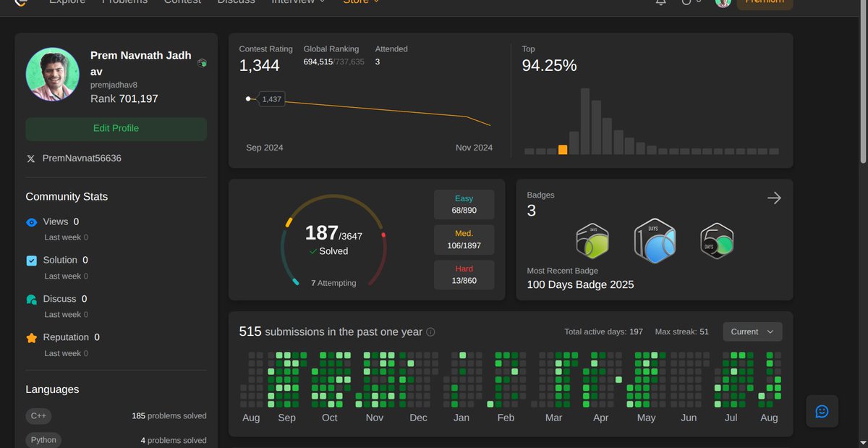This screenshot has width=868, height=448.
Task: Click the 515 submissions heading text
Action: [x=331, y=331]
